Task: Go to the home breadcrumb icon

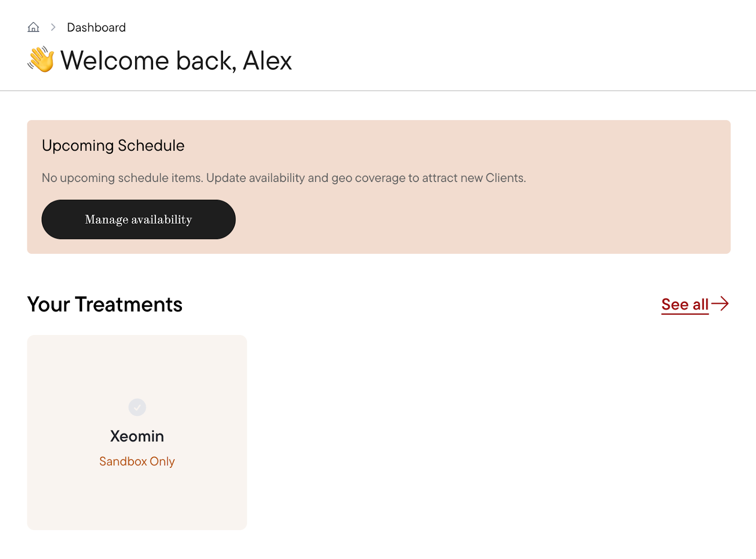Action: pos(33,27)
